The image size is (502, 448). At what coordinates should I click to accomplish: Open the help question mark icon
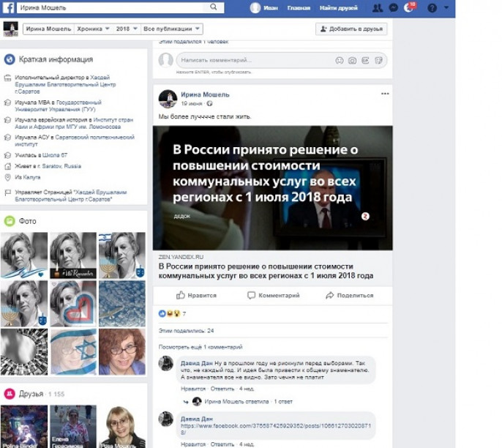(432, 8)
